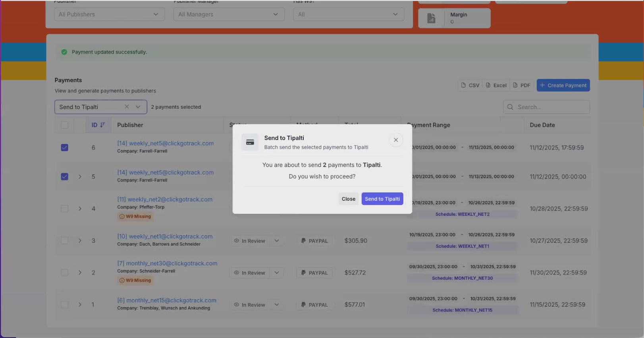Close the Send to Tipalti dialog with X
Viewport: 644px width, 338px height.
click(395, 140)
